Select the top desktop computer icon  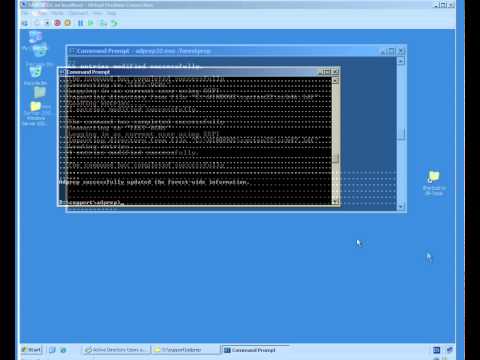[35, 38]
